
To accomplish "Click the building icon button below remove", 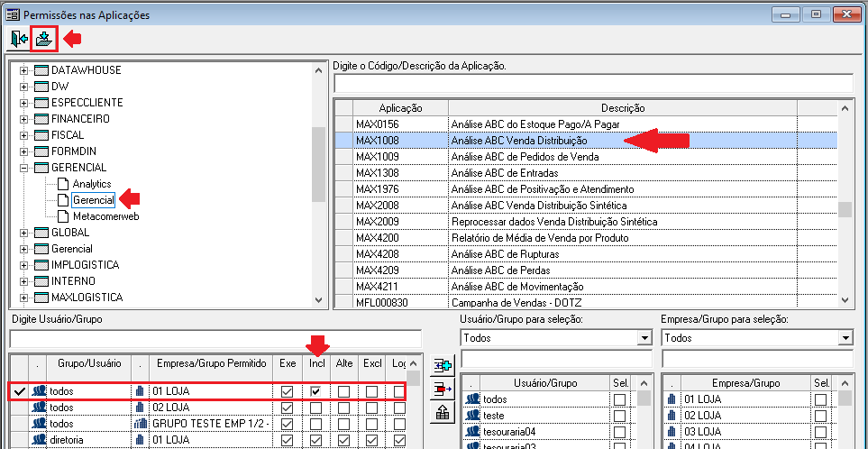I will point(443,412).
